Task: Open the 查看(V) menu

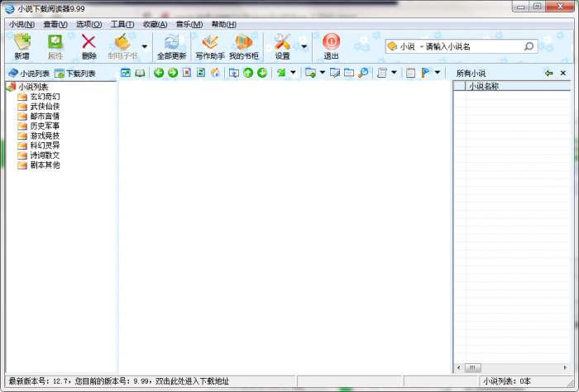Action: 55,24
